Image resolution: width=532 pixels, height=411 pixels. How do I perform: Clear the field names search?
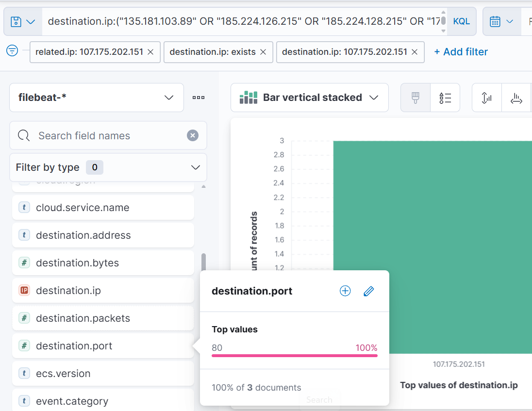coord(193,136)
